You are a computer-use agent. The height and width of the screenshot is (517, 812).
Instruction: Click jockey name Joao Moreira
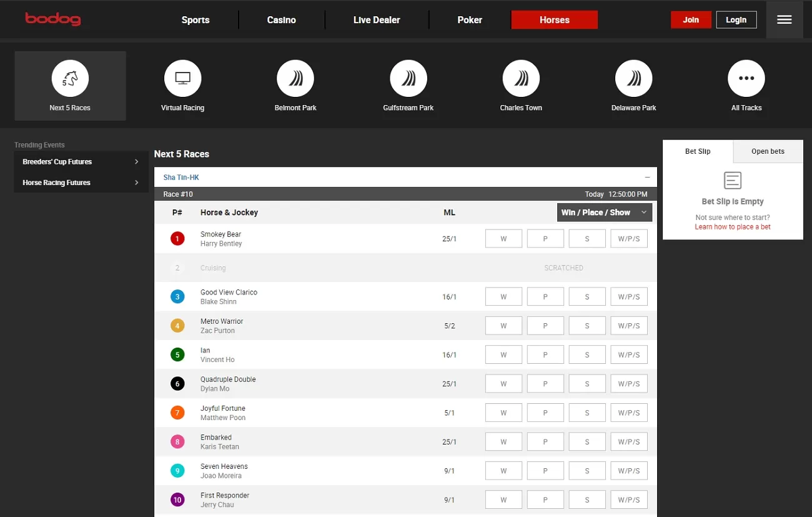[221, 476]
